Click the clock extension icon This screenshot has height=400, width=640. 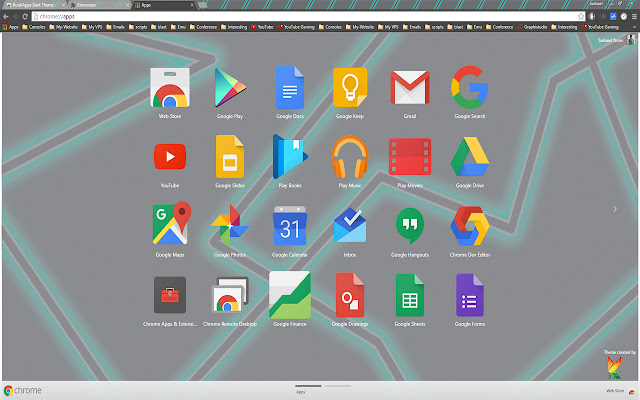click(x=624, y=16)
